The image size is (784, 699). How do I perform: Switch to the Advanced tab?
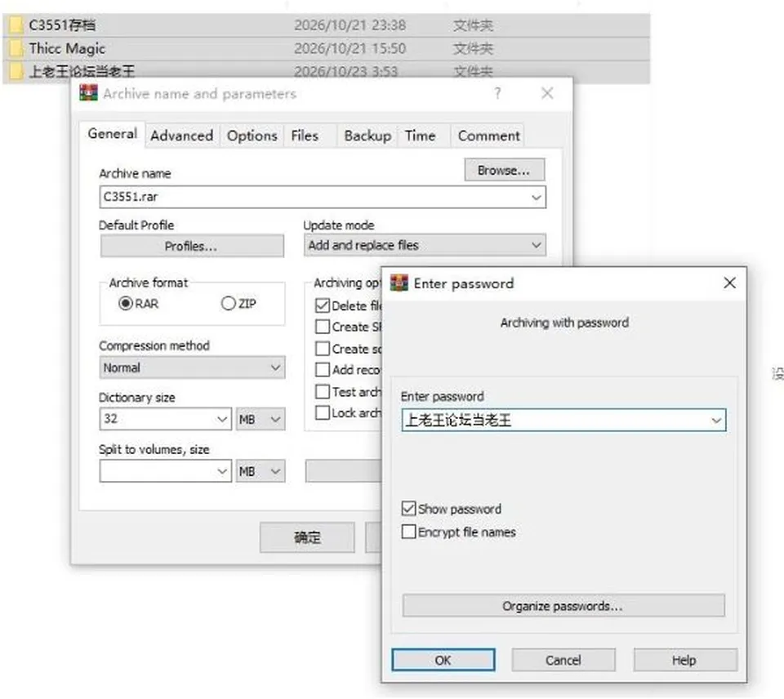[x=182, y=136]
